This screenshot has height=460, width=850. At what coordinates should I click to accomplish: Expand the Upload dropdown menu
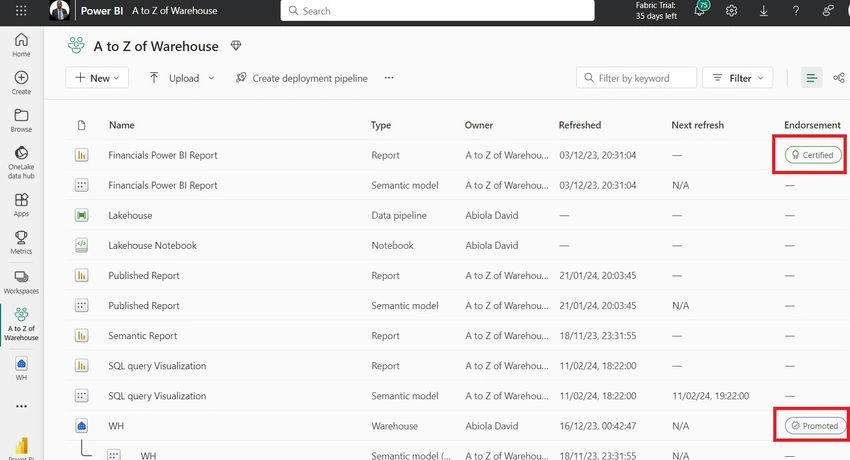coord(182,78)
